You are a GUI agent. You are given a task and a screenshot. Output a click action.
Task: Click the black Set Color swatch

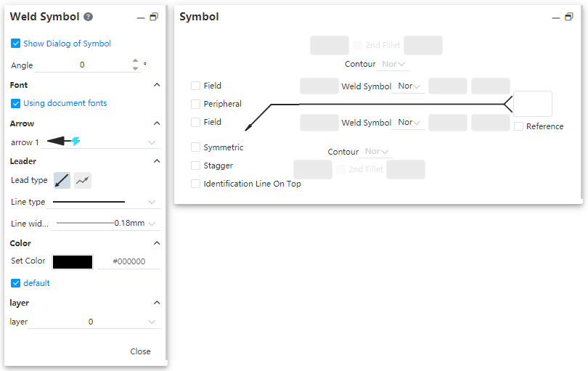[x=73, y=262]
